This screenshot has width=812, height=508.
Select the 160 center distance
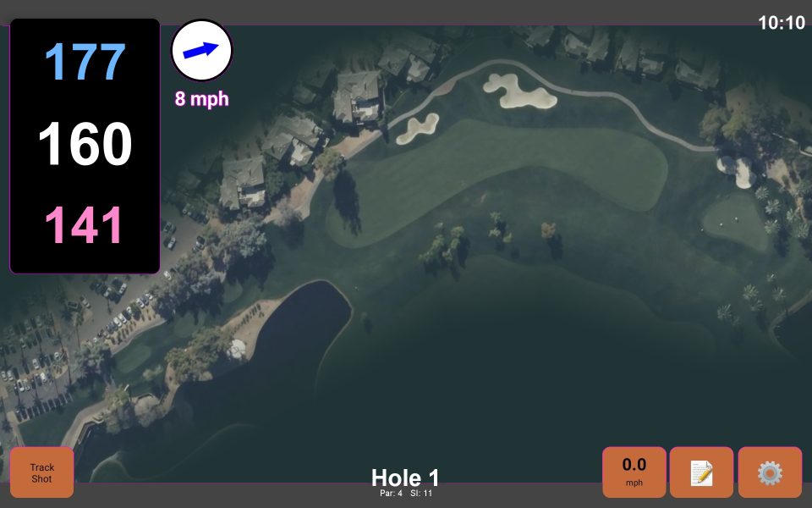coord(85,144)
